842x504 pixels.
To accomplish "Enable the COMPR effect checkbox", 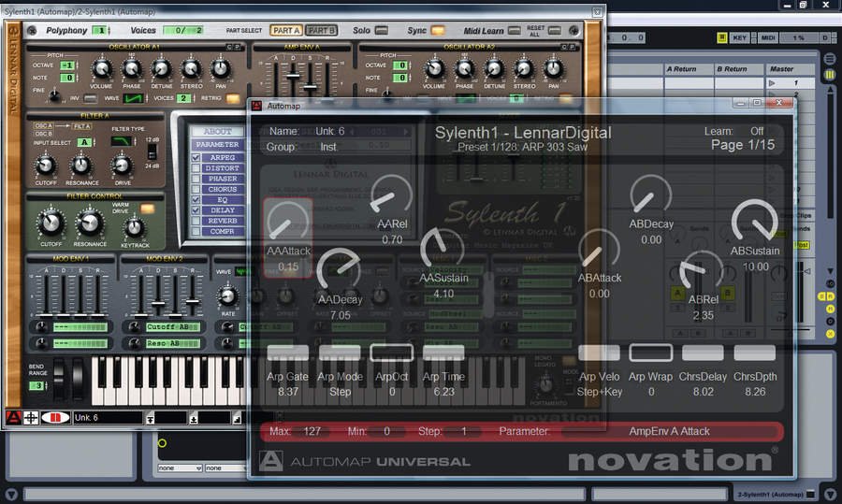I will point(196,231).
